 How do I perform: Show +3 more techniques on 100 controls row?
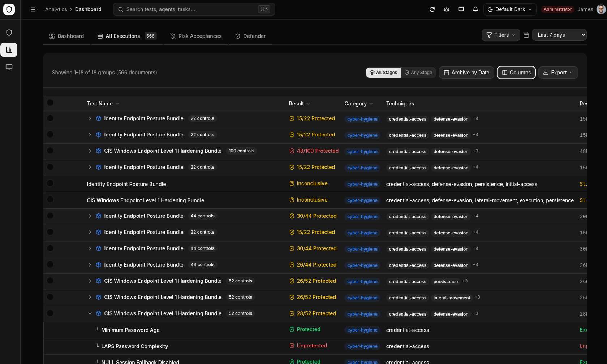475,151
